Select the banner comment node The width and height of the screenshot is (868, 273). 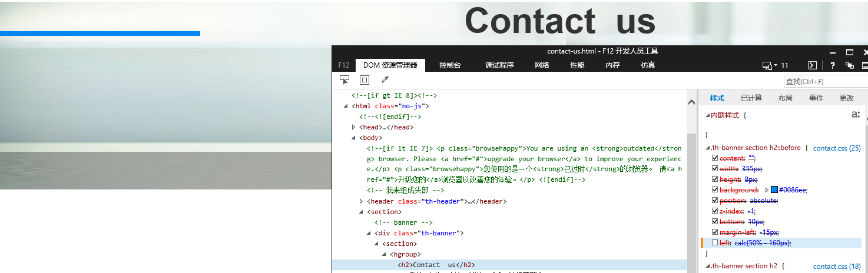tap(403, 222)
